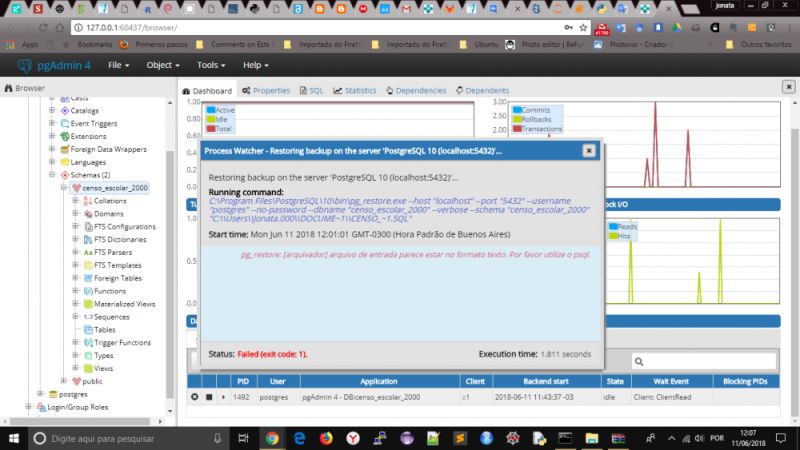Select the Languages icon
The image size is (800, 450).
click(x=65, y=162)
